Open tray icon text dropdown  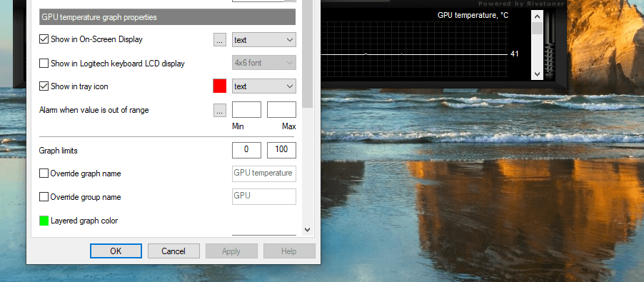[x=264, y=86]
